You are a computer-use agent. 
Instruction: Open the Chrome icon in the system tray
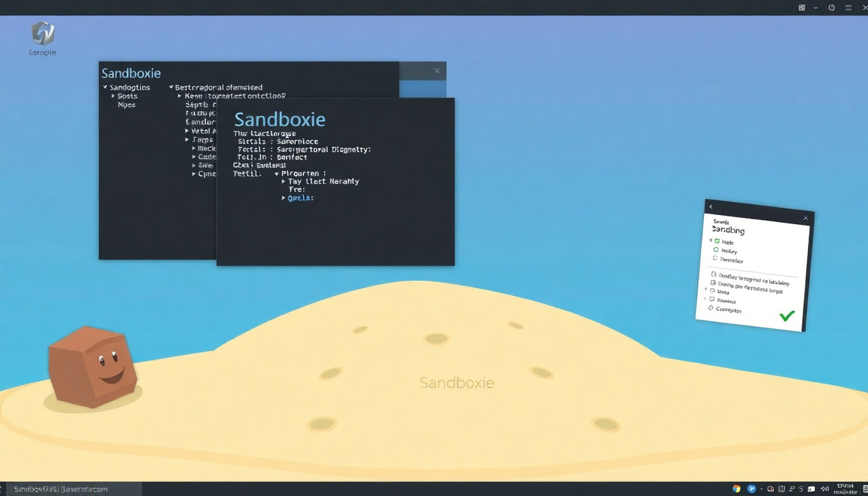tap(737, 489)
